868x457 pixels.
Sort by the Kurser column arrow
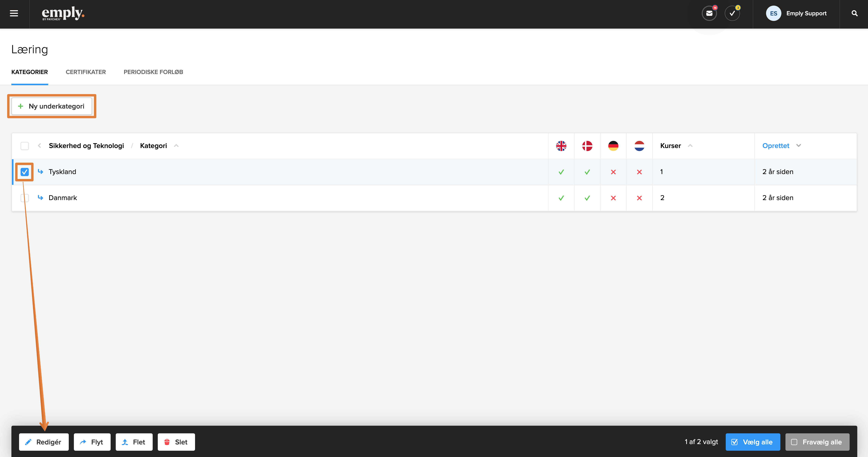690,145
